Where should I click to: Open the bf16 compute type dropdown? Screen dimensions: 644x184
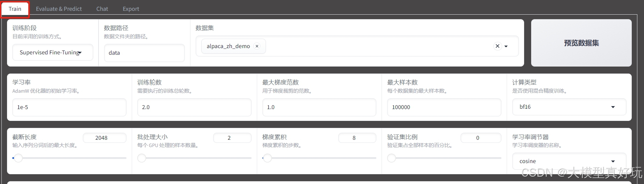click(569, 107)
